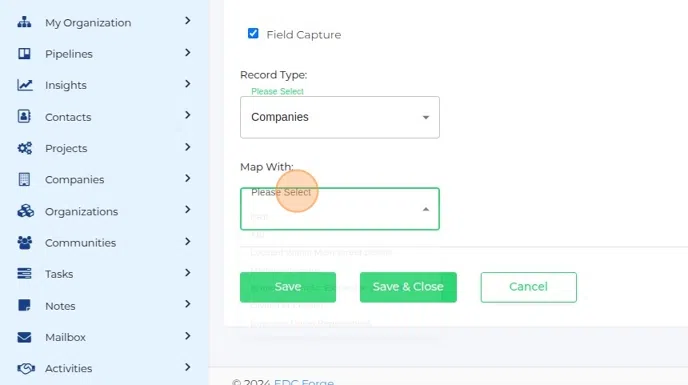Expand the Tasks menu chevron

188,273
